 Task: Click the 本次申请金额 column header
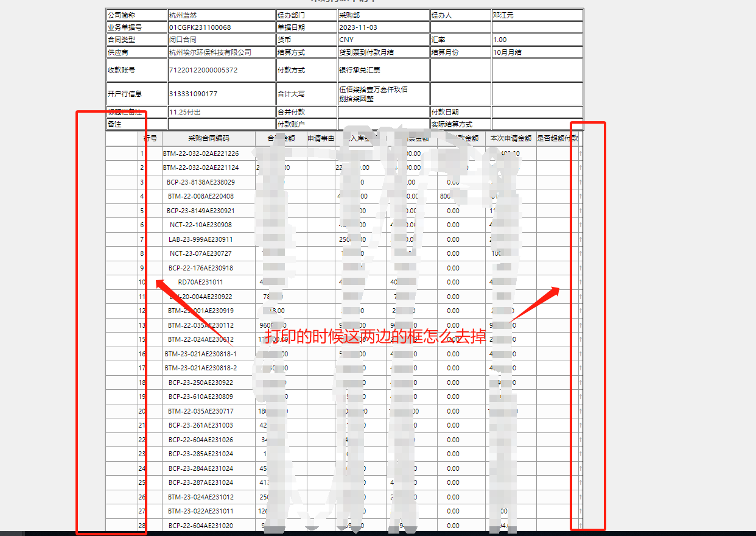click(511, 138)
